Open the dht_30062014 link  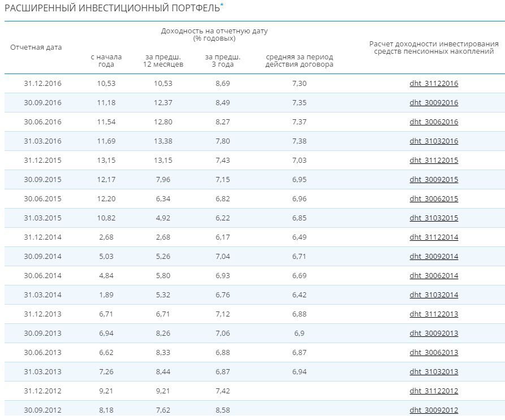tap(434, 275)
